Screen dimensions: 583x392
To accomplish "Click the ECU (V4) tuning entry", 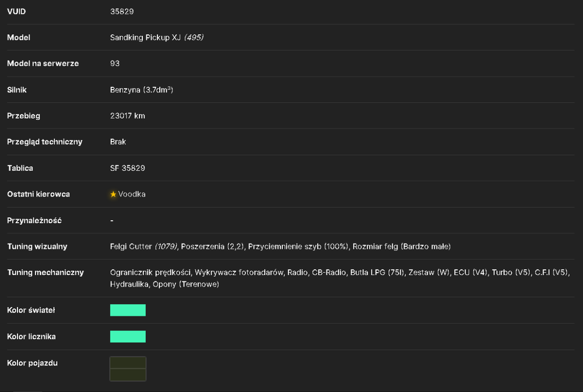I will coord(470,273).
